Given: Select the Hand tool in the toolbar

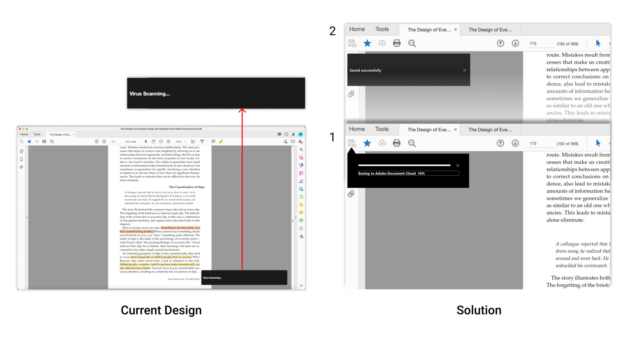Looking at the screenshot, I should click(x=153, y=142).
